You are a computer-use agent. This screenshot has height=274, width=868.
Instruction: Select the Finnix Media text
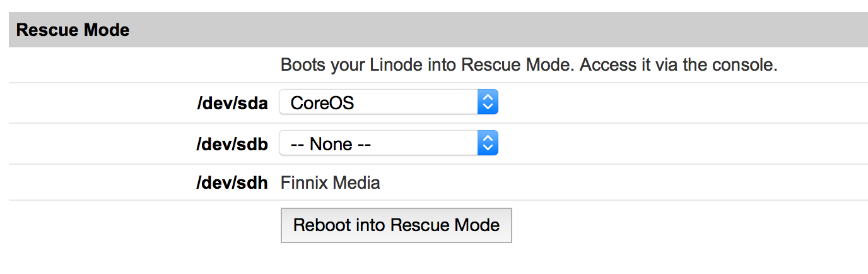(330, 184)
